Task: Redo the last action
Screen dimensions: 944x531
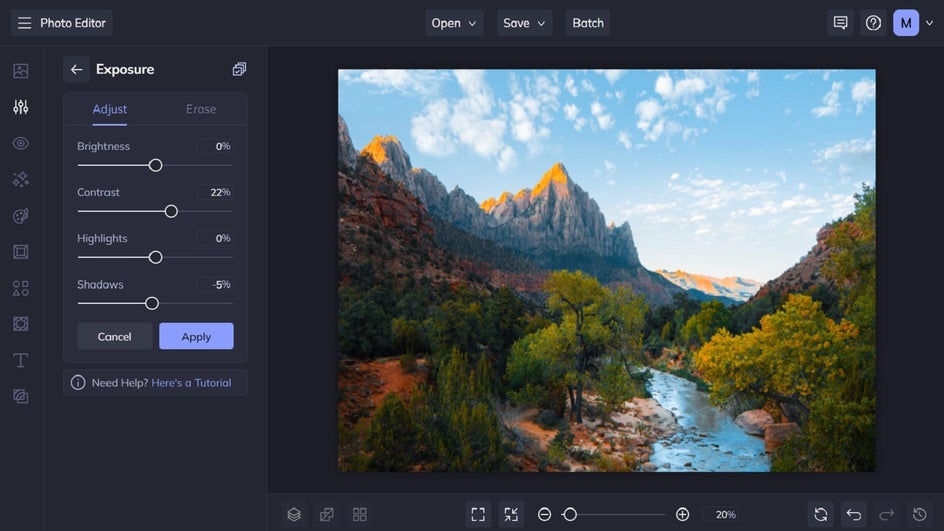Action: pyautogui.click(x=886, y=514)
